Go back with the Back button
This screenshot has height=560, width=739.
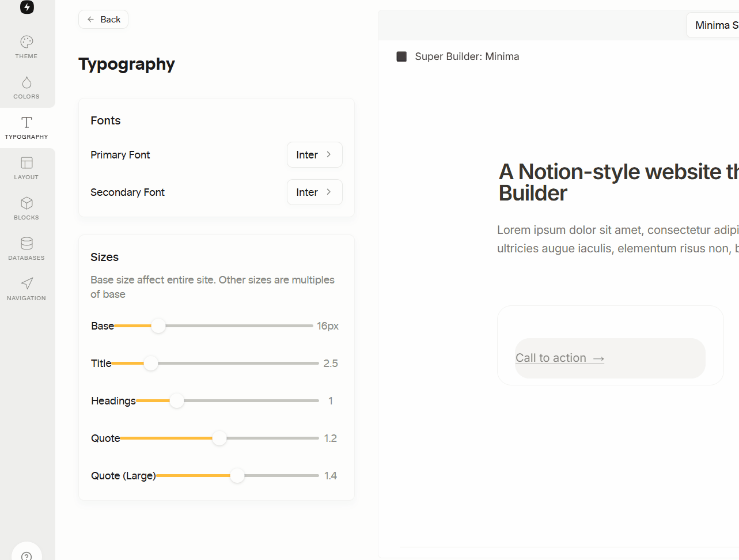pyautogui.click(x=104, y=20)
